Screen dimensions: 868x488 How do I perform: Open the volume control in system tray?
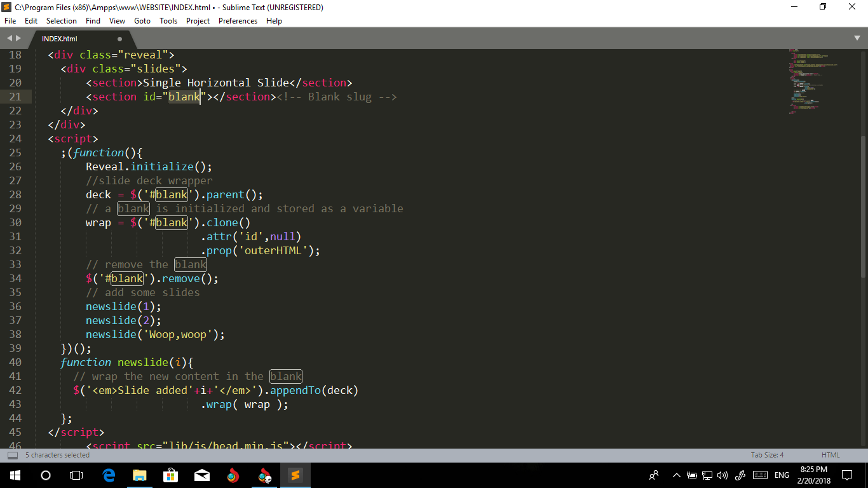point(722,475)
